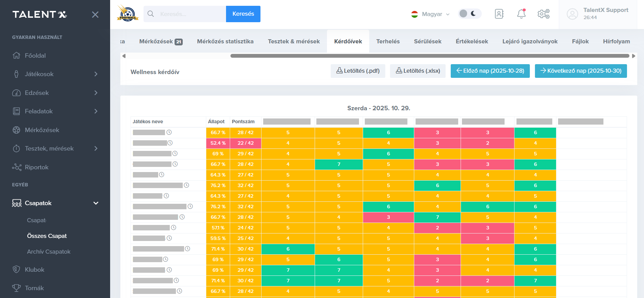
Task: Expand the Játékosok submenu
Action: click(96, 74)
